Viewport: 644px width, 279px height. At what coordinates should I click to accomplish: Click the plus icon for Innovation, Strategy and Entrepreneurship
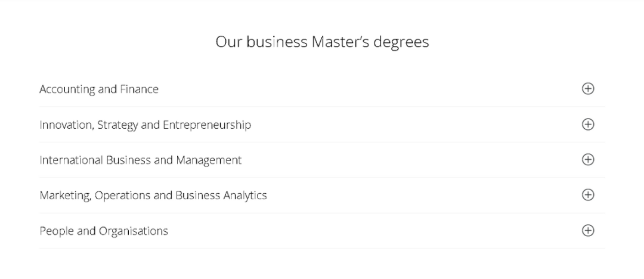tap(588, 124)
